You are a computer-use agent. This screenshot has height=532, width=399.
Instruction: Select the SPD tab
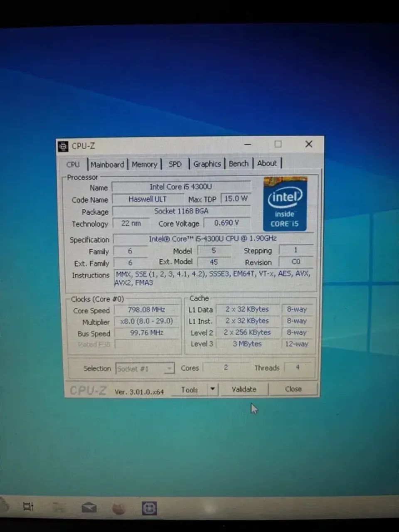(x=175, y=164)
